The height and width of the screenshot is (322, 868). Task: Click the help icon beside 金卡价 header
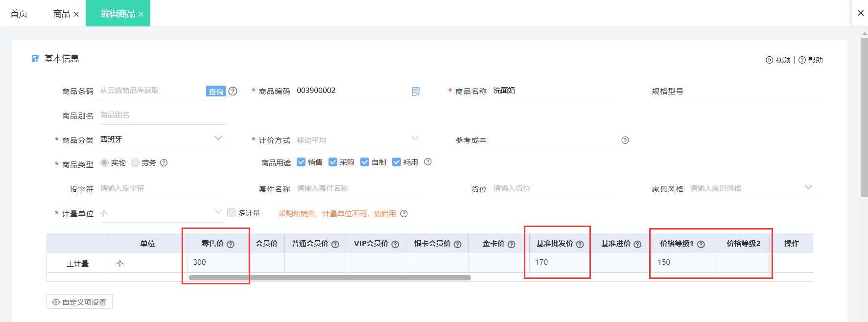click(x=512, y=244)
